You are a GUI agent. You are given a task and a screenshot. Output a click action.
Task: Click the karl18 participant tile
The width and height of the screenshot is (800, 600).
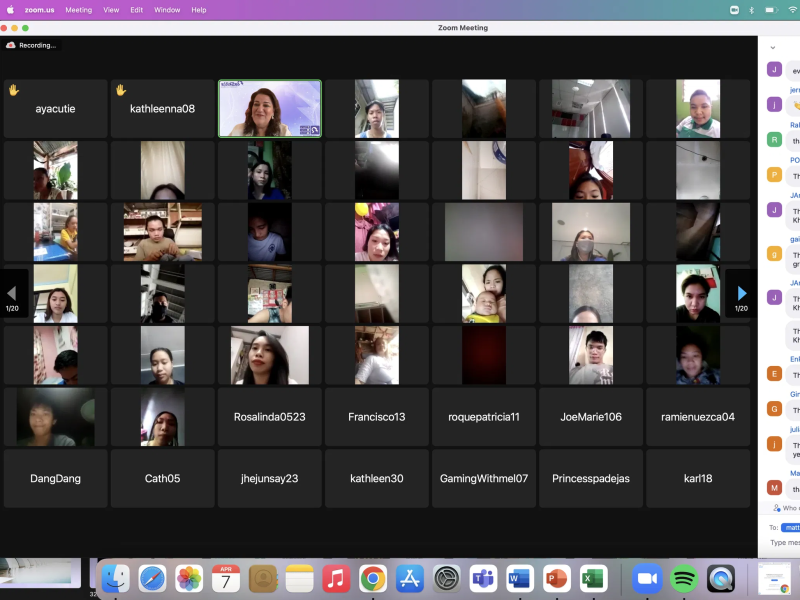click(698, 479)
